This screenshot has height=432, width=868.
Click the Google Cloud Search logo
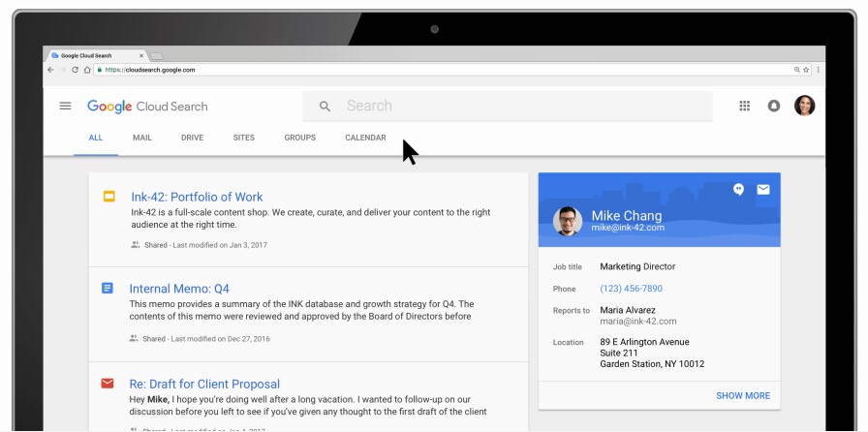click(147, 107)
